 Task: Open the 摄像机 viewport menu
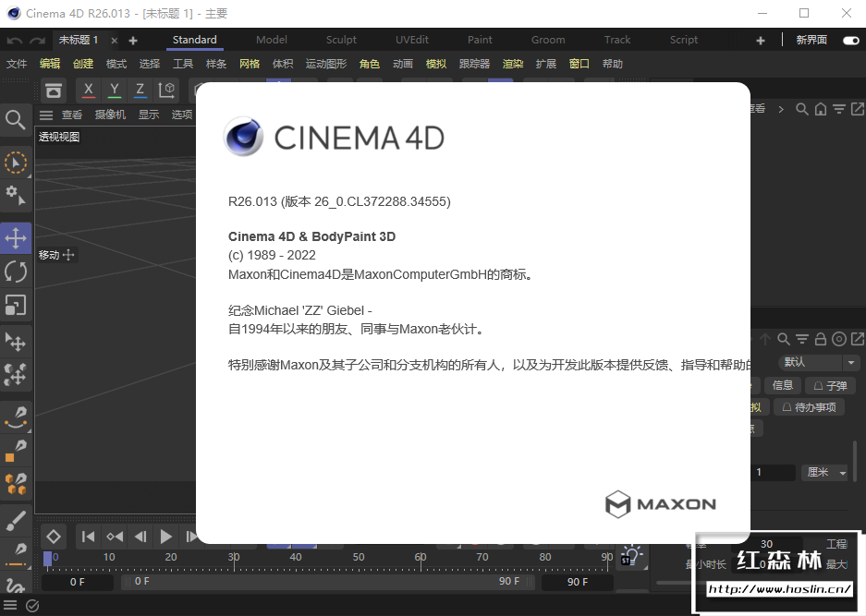click(110, 115)
